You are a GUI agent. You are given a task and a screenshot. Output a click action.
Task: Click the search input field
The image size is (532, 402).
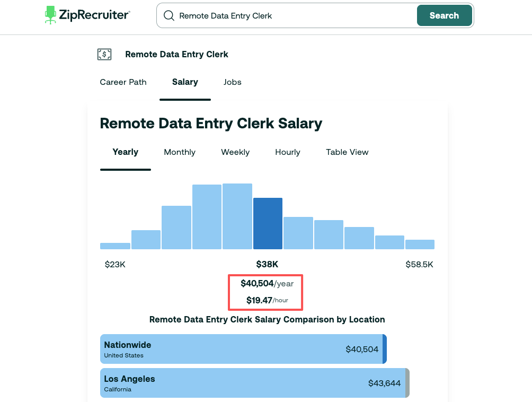pos(291,15)
